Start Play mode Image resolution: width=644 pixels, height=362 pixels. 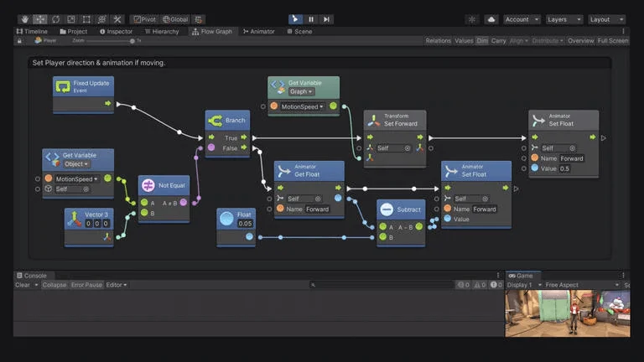coord(295,19)
